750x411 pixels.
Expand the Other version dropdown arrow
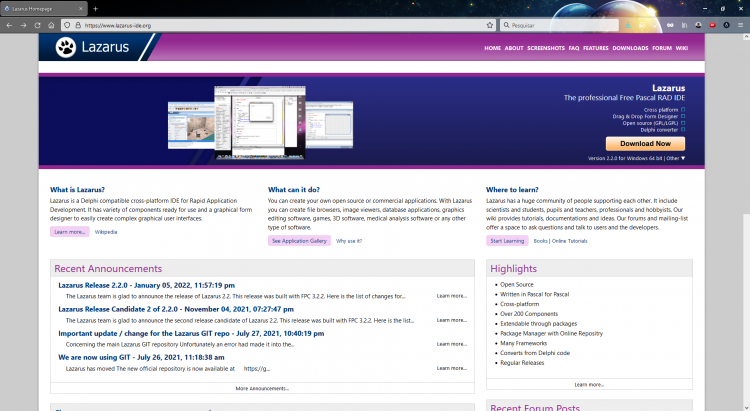click(683, 158)
